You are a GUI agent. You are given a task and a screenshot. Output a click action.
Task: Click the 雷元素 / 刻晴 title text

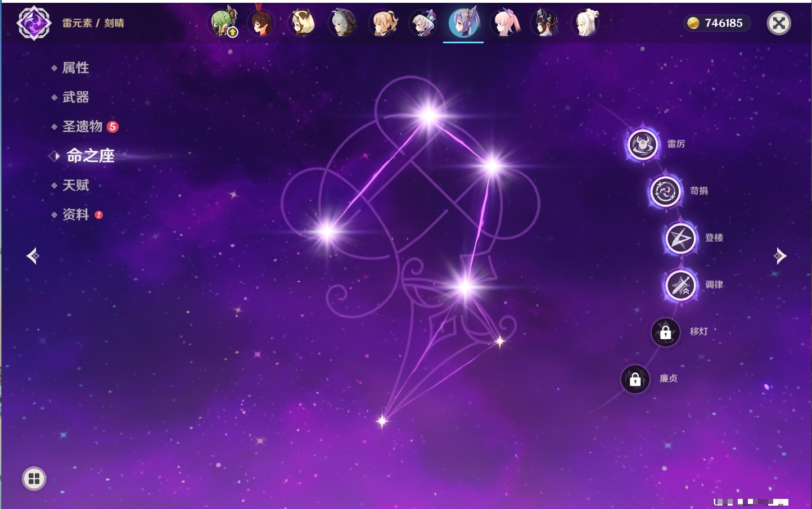pos(93,23)
